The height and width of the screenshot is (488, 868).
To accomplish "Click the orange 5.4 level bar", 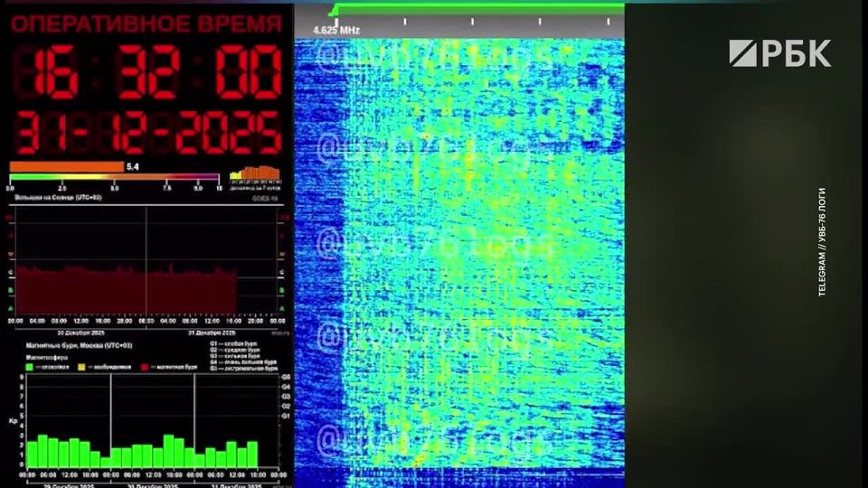I will coord(66,166).
